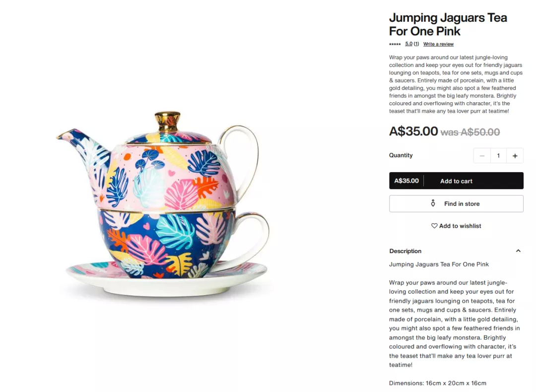
Task: Click the five-star rating icons
Action: pyautogui.click(x=395, y=44)
